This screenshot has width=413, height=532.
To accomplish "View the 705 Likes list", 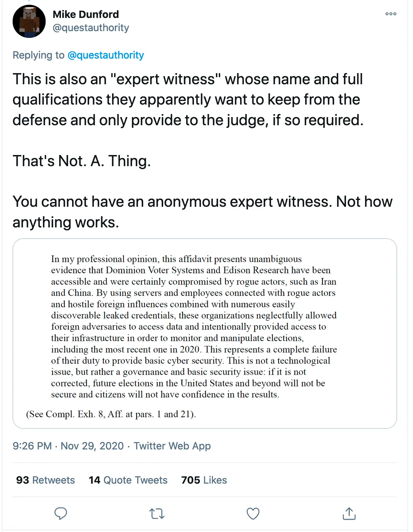I will 204,480.
